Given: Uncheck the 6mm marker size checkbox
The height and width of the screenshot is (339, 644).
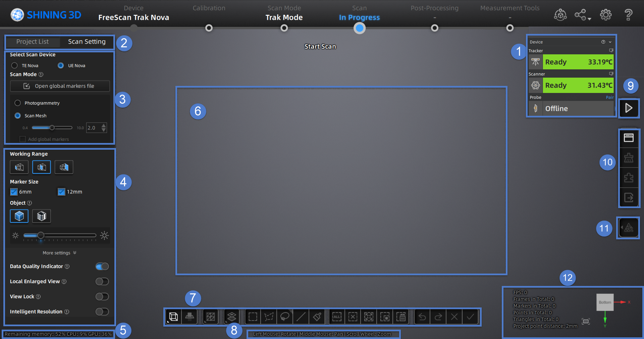Looking at the screenshot, I should (14, 192).
